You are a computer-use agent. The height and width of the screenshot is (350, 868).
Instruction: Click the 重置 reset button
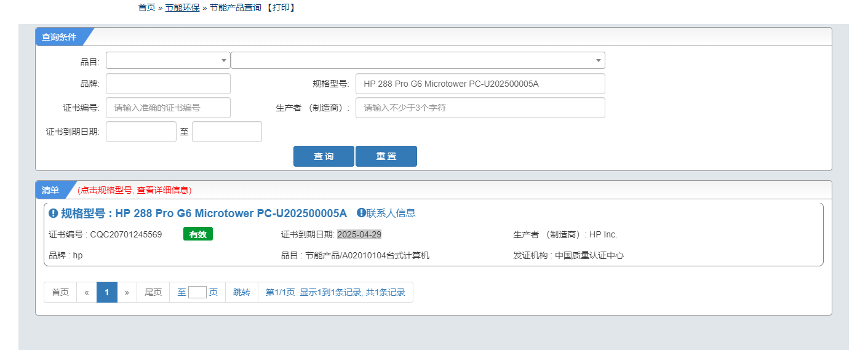coord(386,156)
